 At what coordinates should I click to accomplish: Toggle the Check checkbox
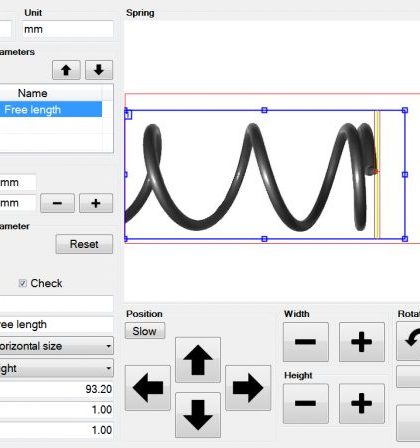click(22, 283)
